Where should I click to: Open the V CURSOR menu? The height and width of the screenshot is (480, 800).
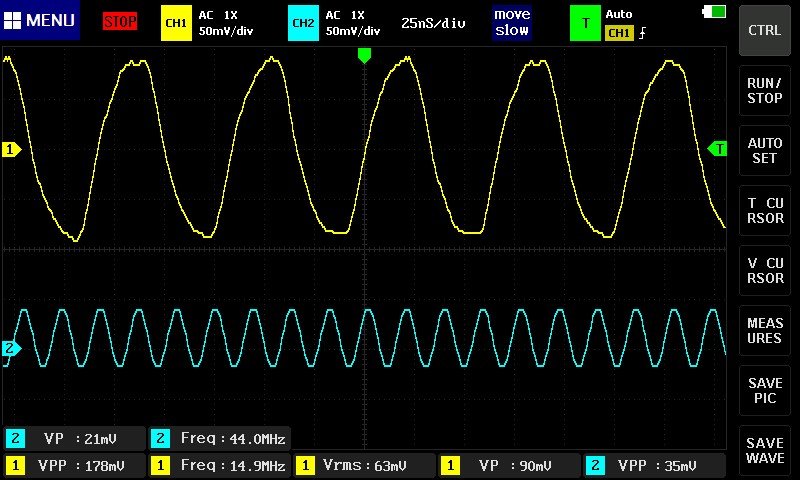765,271
